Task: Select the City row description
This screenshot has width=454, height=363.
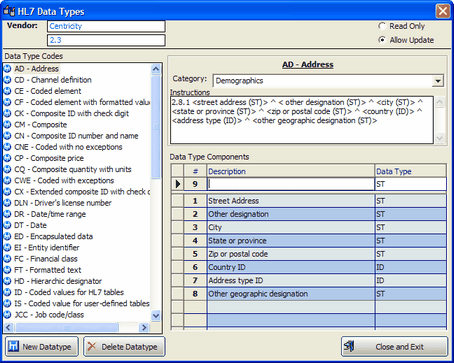Action: coord(291,227)
